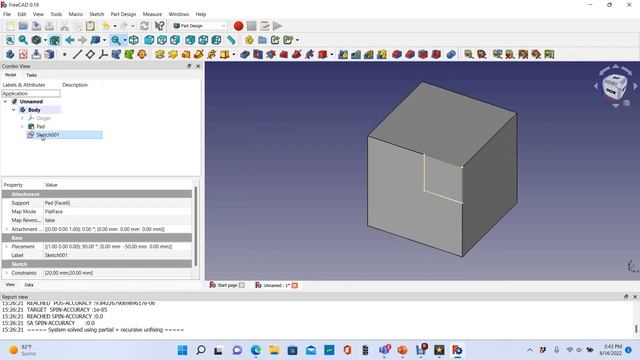
Task: Expand the Constraints property row
Action: click(x=6, y=273)
